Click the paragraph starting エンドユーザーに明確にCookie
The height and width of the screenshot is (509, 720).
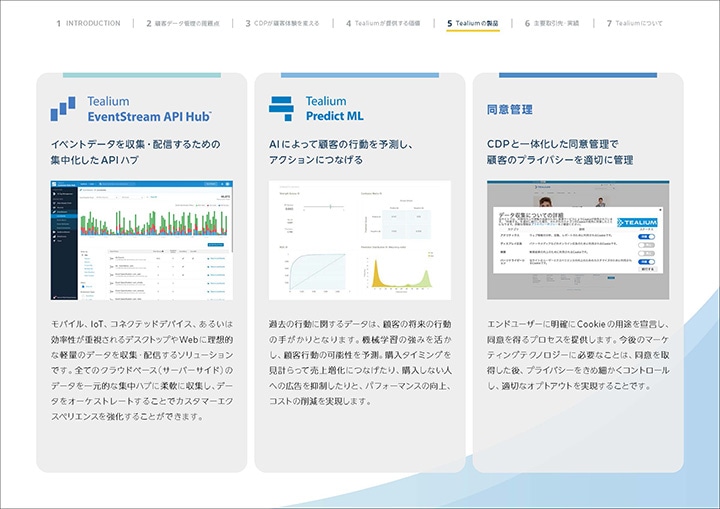(578, 355)
